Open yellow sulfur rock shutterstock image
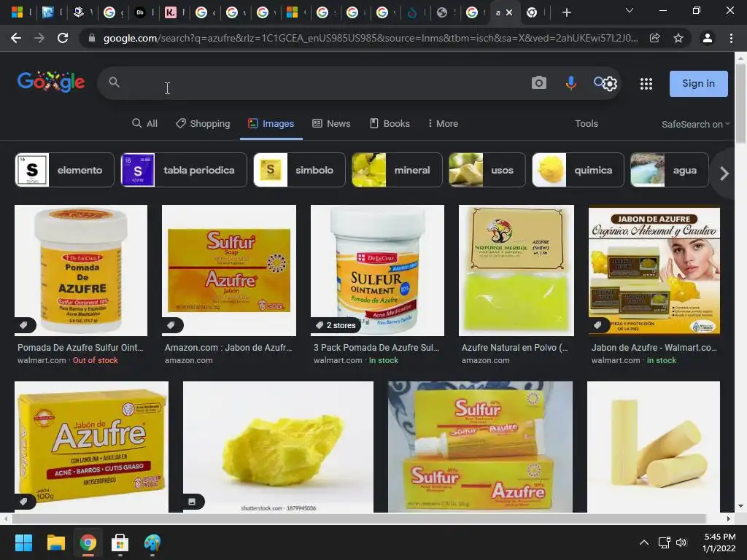This screenshot has height=560, width=747. point(278,447)
